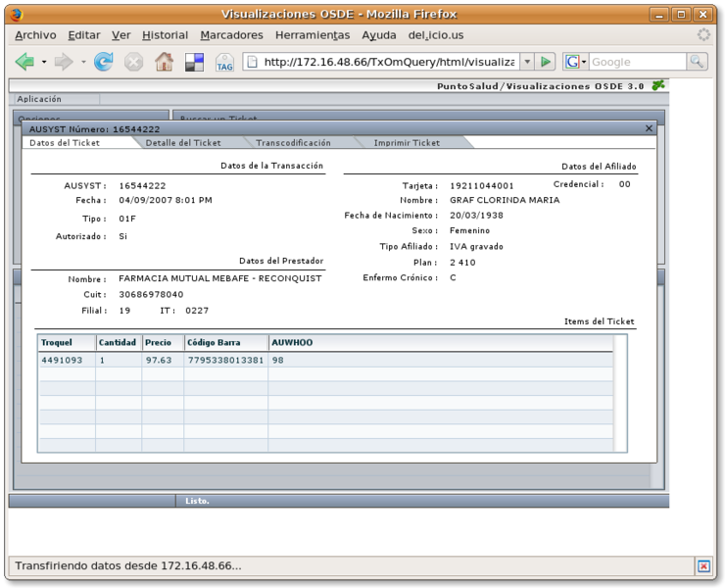Click the Cantidad column header
Viewport: 725px width, 588px height.
[x=119, y=343]
